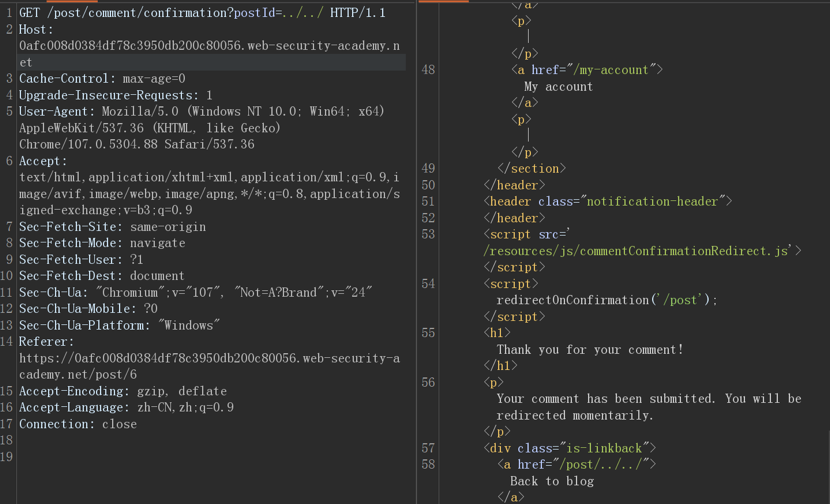This screenshot has height=504, width=830.
Task: Click the GET request line with postId parameter
Action: click(x=202, y=13)
